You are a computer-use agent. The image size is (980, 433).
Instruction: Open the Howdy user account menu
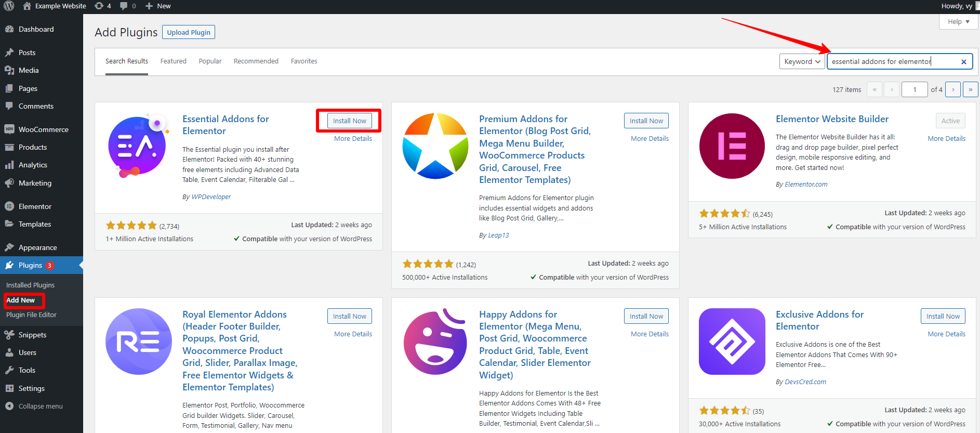click(x=960, y=6)
